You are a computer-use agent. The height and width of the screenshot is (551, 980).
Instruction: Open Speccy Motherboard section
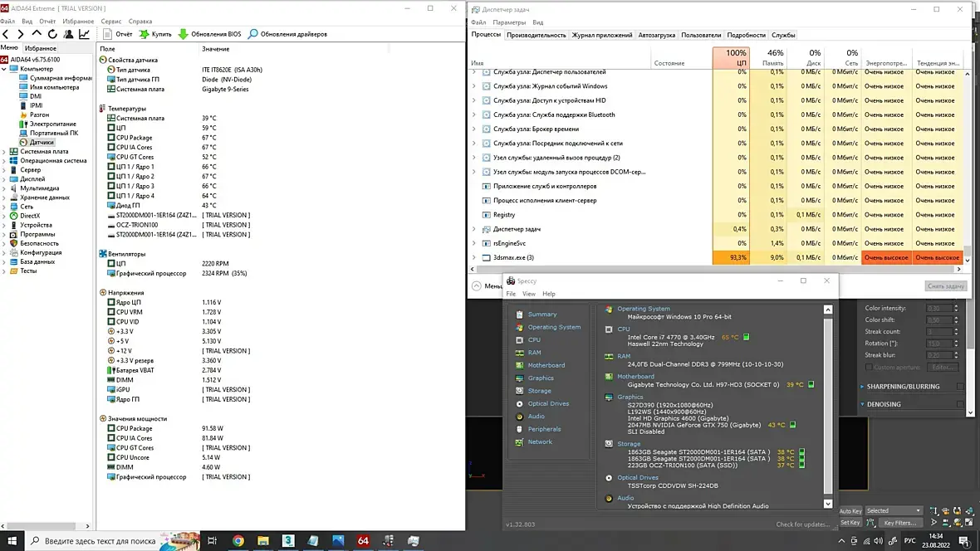point(546,365)
